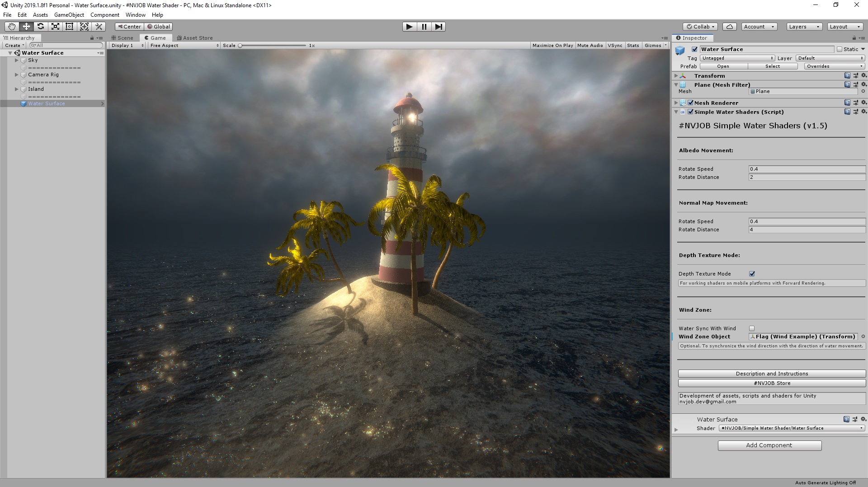The height and width of the screenshot is (487, 868).
Task: Uncheck Depth Texture Mode
Action: 752,273
